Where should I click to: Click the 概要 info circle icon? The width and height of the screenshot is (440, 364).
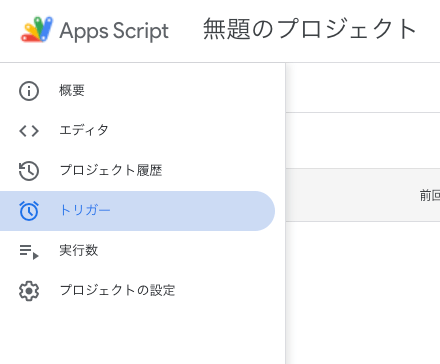[29, 91]
